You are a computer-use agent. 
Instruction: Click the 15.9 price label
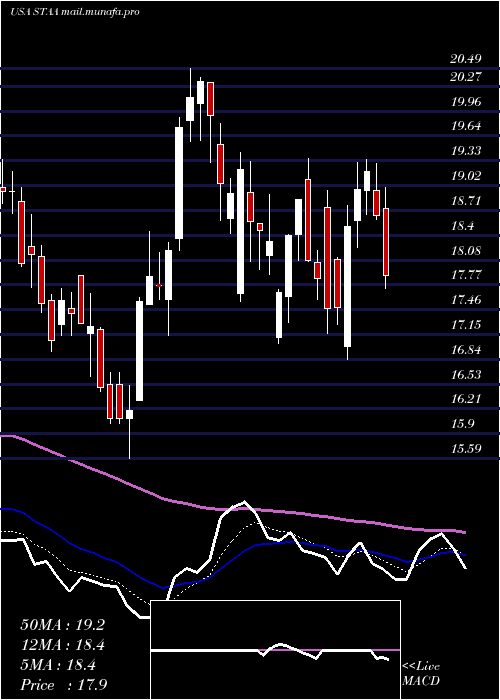tap(462, 424)
